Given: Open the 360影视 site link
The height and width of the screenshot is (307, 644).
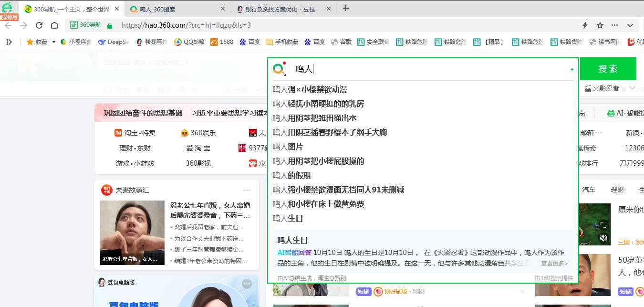Looking at the screenshot, I should [198, 163].
